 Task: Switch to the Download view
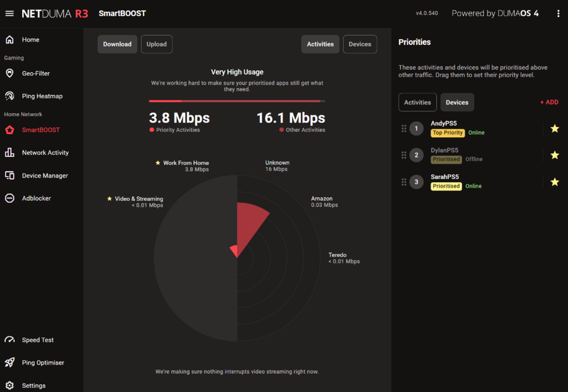click(117, 44)
